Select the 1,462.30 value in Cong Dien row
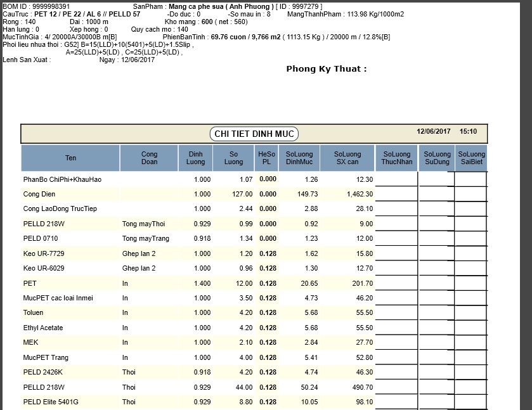This screenshot has width=532, height=410. point(360,195)
